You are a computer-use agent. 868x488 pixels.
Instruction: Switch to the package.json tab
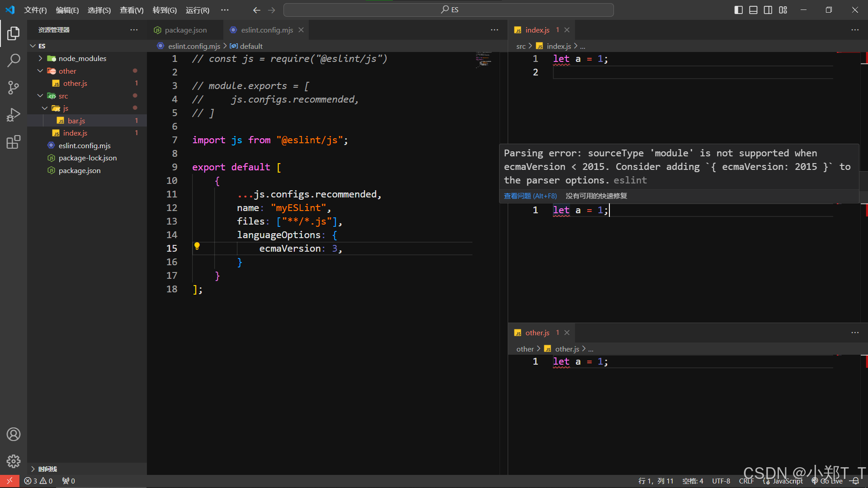click(x=185, y=30)
